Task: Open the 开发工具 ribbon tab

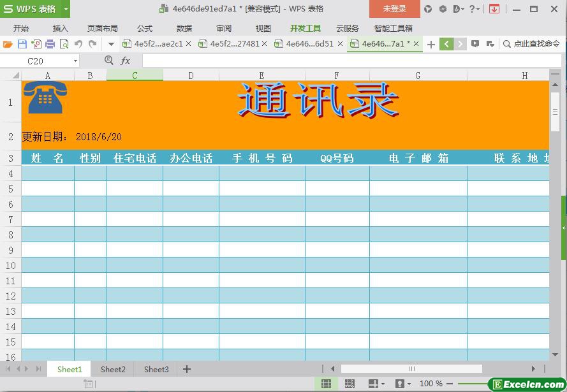Action: [x=305, y=29]
